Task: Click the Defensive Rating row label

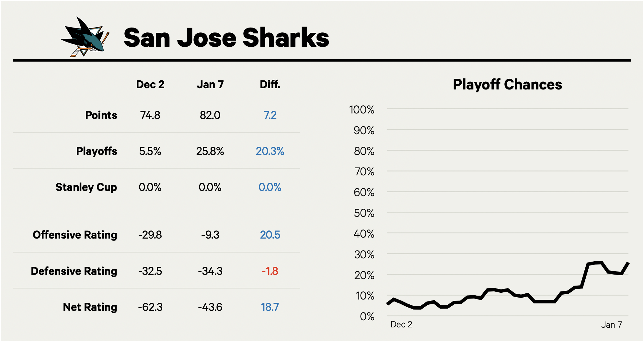Action: click(x=74, y=271)
